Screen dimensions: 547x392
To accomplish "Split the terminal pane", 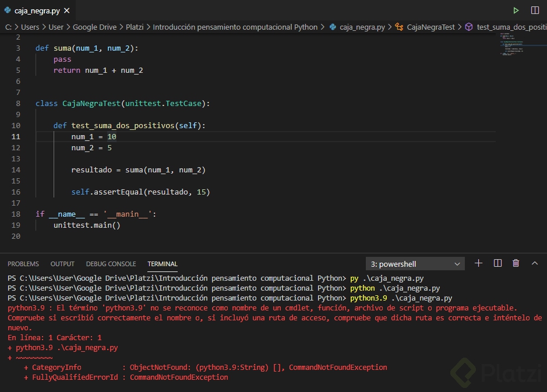I will pyautogui.click(x=498, y=263).
